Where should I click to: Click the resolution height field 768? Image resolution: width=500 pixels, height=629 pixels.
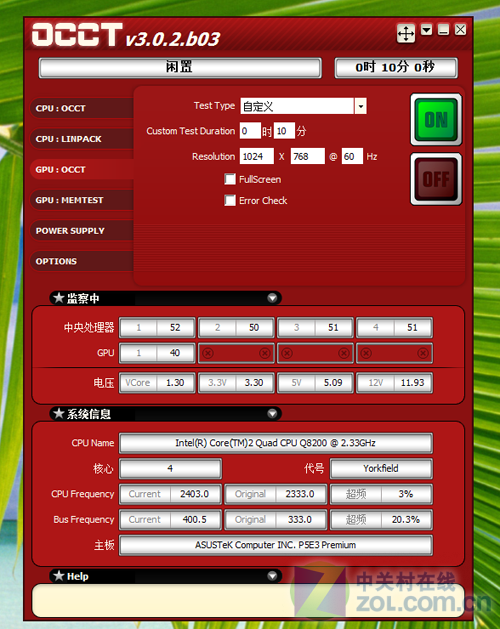(308, 156)
